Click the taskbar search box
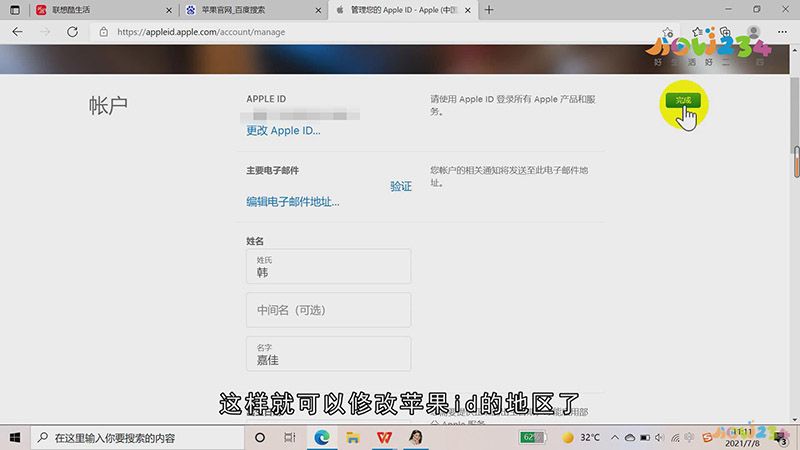Screen dimensions: 800x450 click(x=138, y=438)
